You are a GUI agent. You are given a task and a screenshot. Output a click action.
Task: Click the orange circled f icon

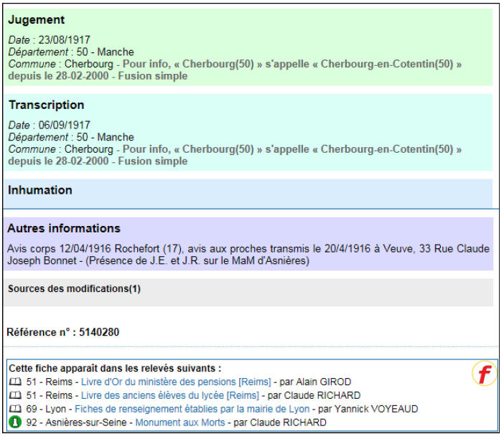(x=483, y=374)
